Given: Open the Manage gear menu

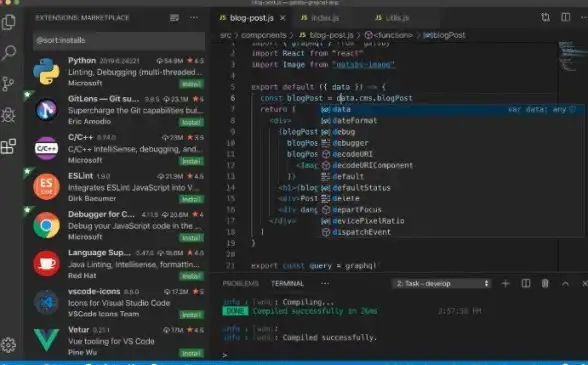Looking at the screenshot, I should (x=8, y=345).
